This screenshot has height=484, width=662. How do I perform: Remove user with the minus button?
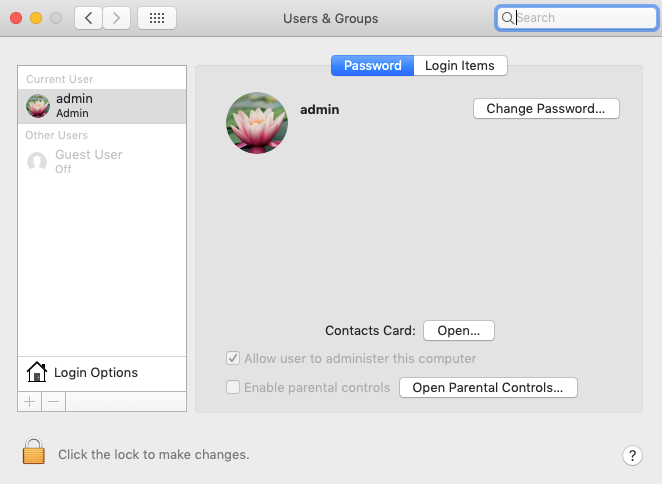[x=53, y=401]
